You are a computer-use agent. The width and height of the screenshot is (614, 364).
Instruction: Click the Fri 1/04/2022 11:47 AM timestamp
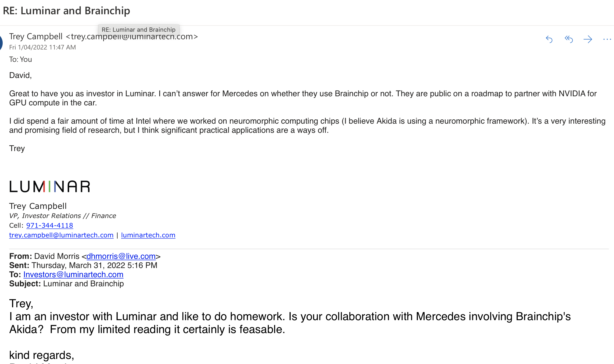coord(43,47)
